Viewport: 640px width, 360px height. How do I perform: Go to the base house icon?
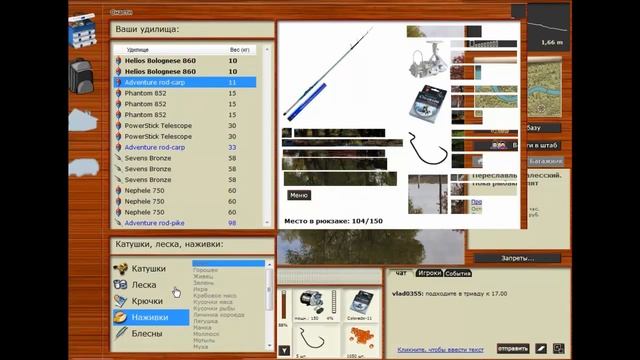click(83, 120)
